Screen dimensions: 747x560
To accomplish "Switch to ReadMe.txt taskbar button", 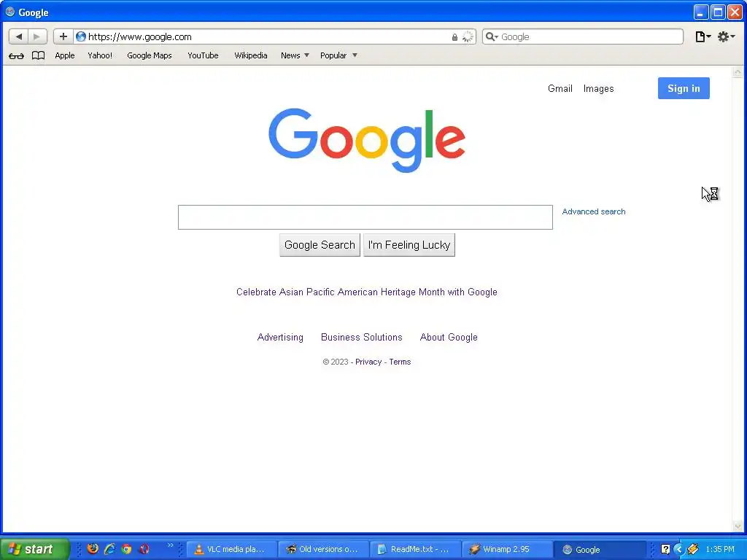I will (415, 549).
